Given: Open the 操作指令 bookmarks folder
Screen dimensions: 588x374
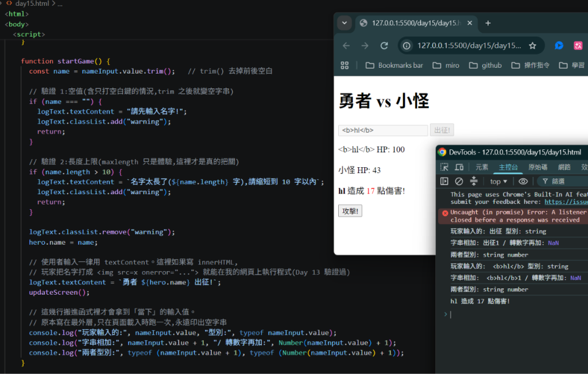Looking at the screenshot, I should tap(531, 65).
